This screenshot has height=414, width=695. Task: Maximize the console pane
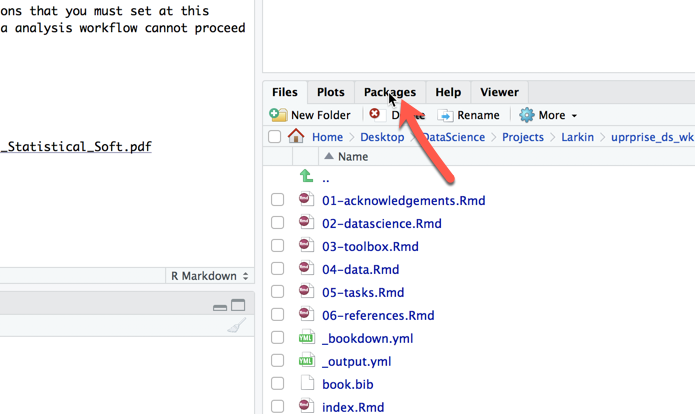click(x=238, y=305)
